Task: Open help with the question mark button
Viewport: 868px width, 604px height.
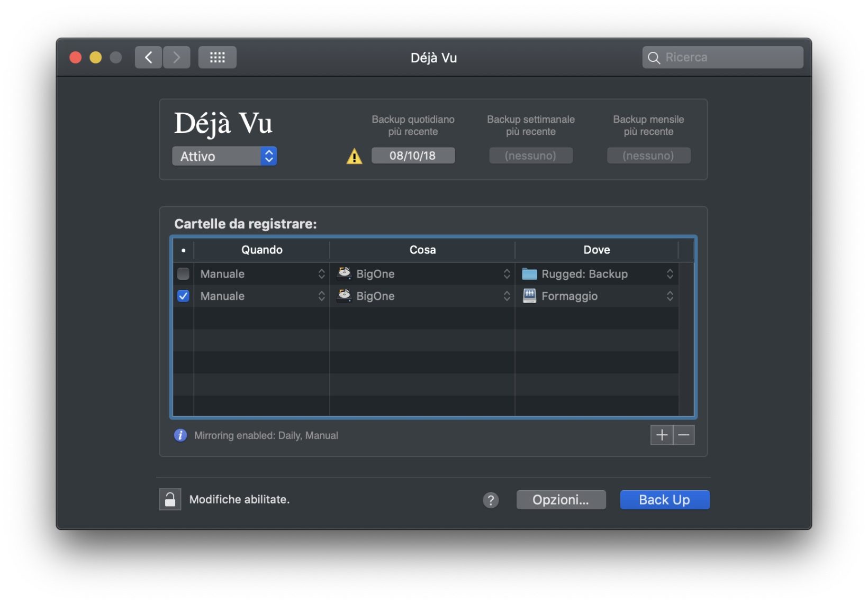Action: point(491,500)
